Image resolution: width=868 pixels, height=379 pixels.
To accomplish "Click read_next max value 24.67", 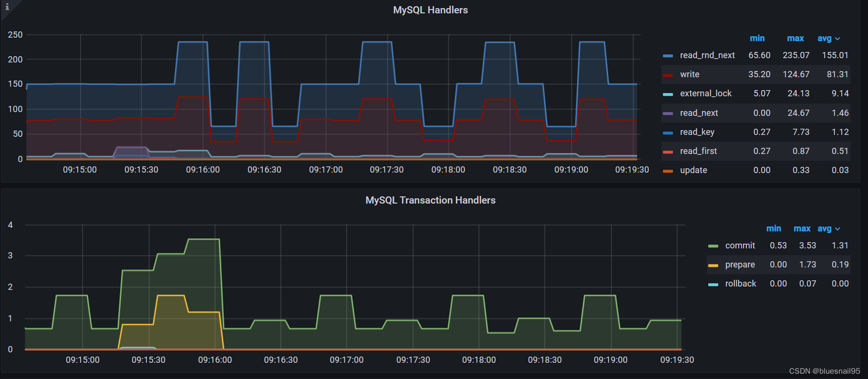I will pyautogui.click(x=798, y=113).
